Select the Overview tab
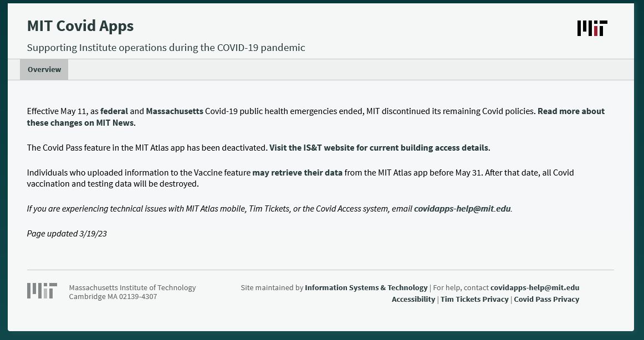The width and height of the screenshot is (644, 340). [x=44, y=69]
